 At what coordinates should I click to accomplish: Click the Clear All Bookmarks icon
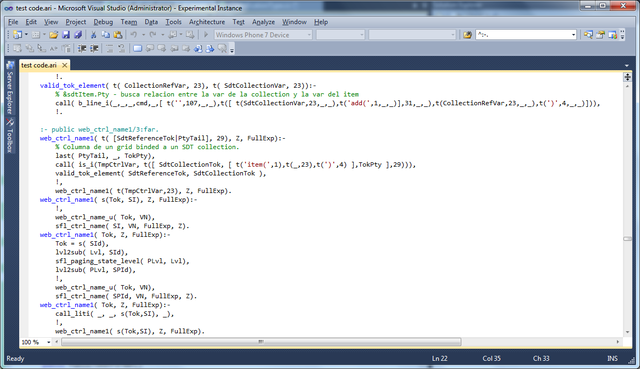(x=222, y=49)
